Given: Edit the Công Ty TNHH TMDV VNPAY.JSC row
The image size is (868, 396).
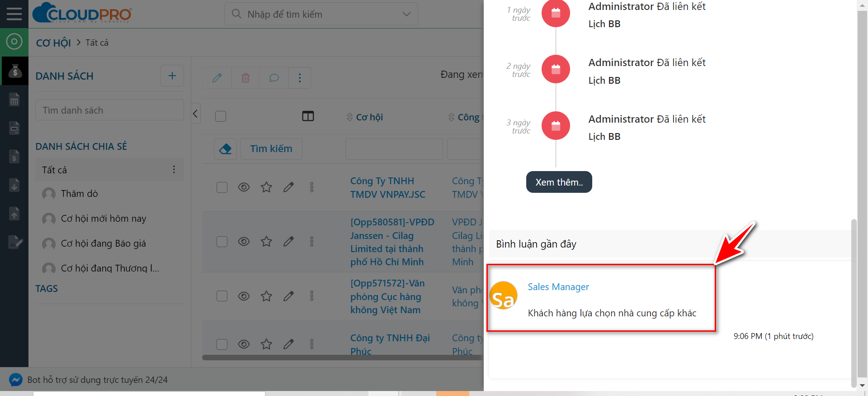Looking at the screenshot, I should coord(288,187).
